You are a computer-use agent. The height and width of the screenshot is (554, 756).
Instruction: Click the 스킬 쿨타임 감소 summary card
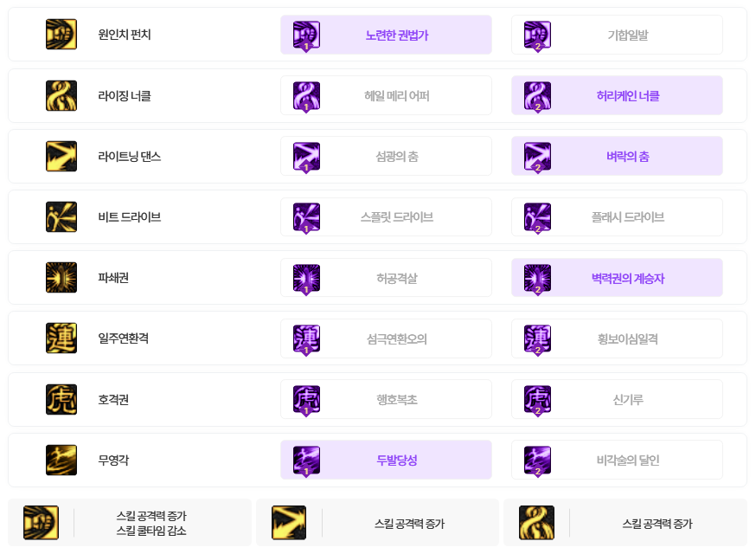pyautogui.click(x=130, y=523)
